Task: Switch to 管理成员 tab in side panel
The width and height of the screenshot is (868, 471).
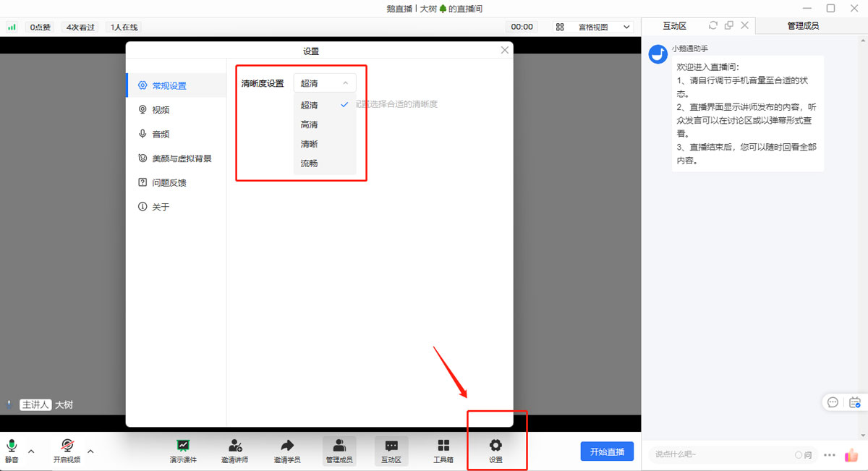Action: pyautogui.click(x=803, y=26)
